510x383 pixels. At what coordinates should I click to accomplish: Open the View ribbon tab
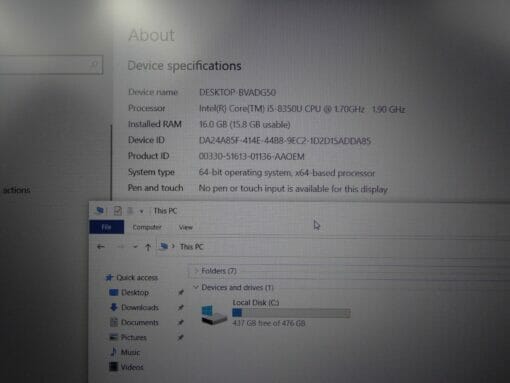[186, 227]
